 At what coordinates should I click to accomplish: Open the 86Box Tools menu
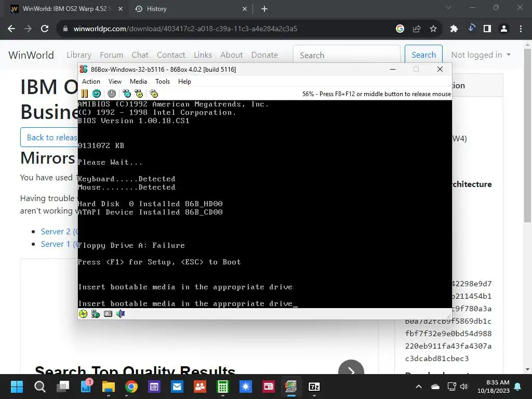click(163, 82)
